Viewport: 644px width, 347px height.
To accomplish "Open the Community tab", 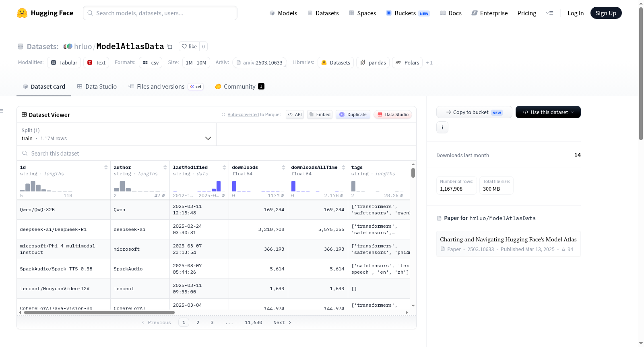I will pos(239,87).
